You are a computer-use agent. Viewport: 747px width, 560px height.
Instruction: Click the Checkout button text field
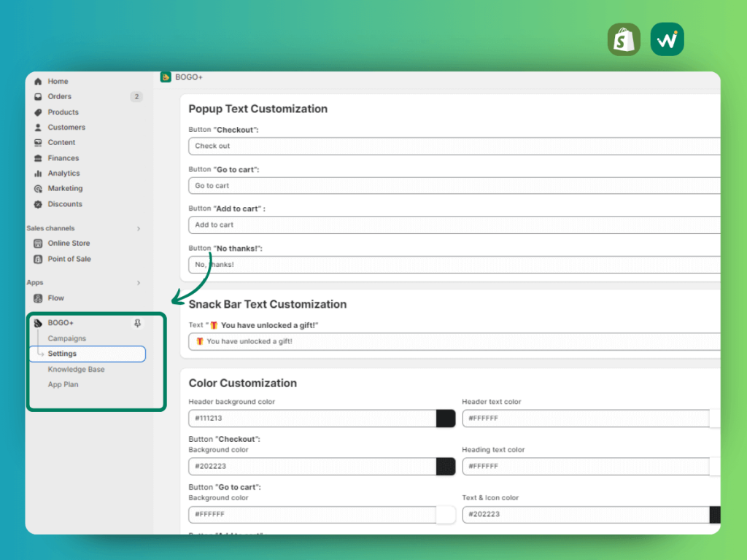coord(454,146)
